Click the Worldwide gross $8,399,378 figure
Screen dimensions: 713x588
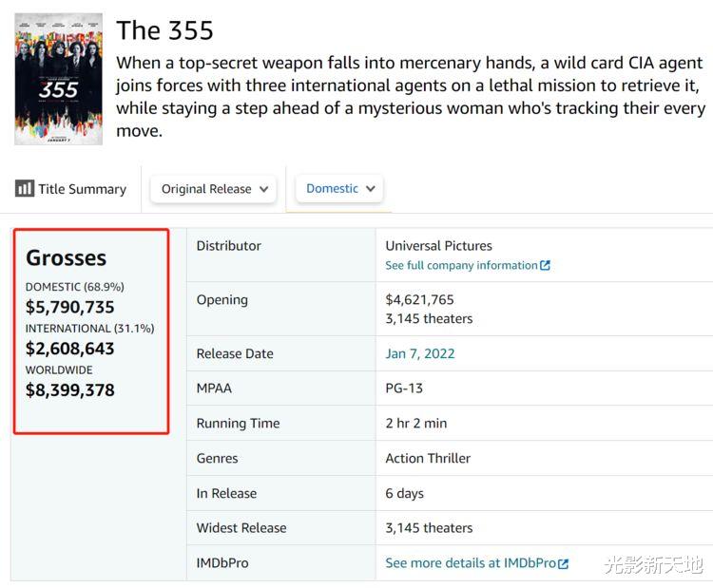click(70, 390)
